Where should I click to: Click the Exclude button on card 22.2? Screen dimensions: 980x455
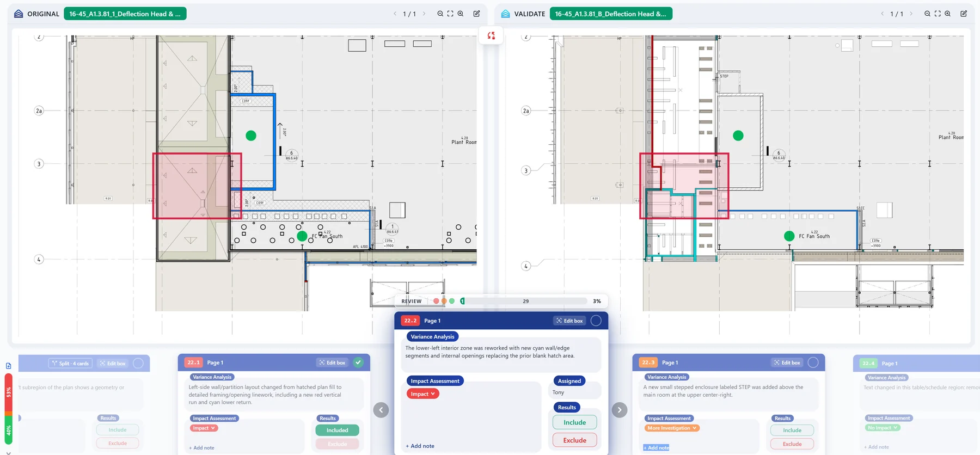pos(575,440)
